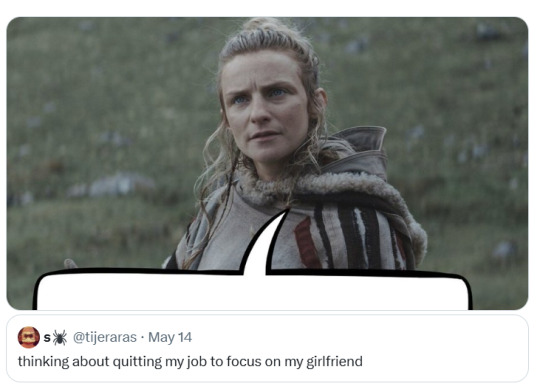Screen dimensions: 540x392
Task: Click the spider emoji beside the name
Action: click(60, 338)
